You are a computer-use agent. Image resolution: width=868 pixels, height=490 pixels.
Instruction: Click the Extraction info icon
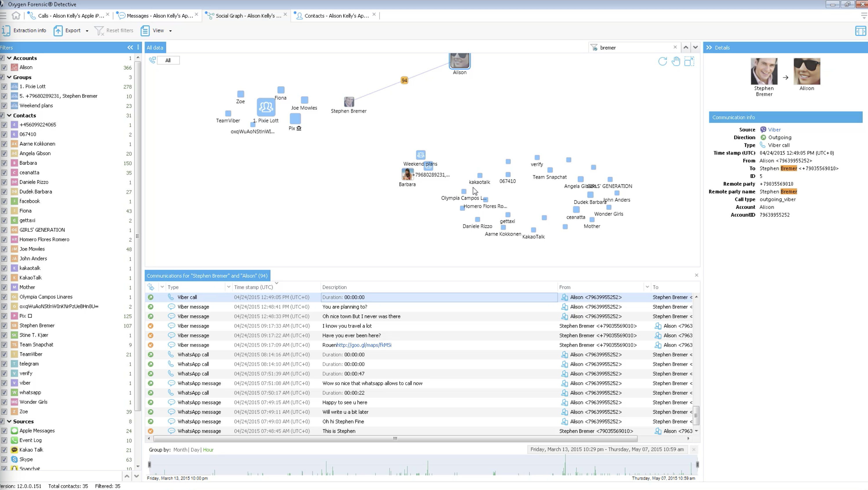click(6, 30)
